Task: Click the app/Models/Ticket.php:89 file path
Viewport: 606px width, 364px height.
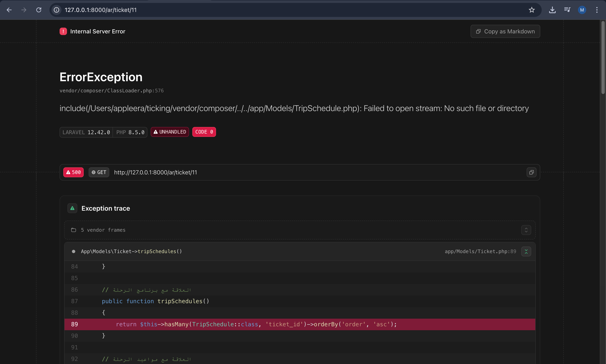Action: (480, 251)
